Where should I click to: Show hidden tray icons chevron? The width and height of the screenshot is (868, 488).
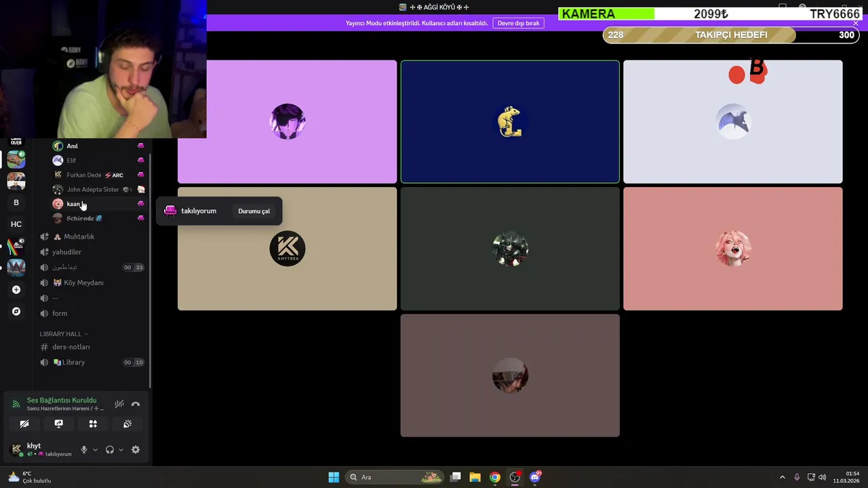(782, 477)
